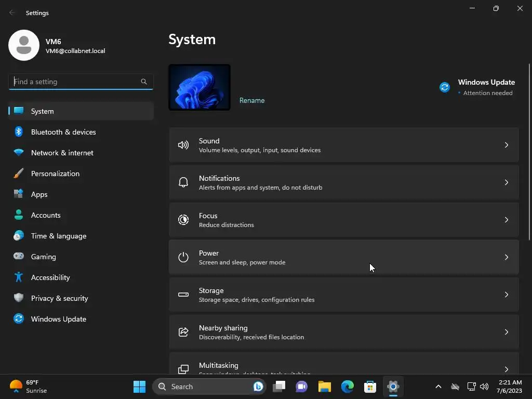Click the Personalization paintbrush icon
The width and height of the screenshot is (532, 399).
point(19,174)
